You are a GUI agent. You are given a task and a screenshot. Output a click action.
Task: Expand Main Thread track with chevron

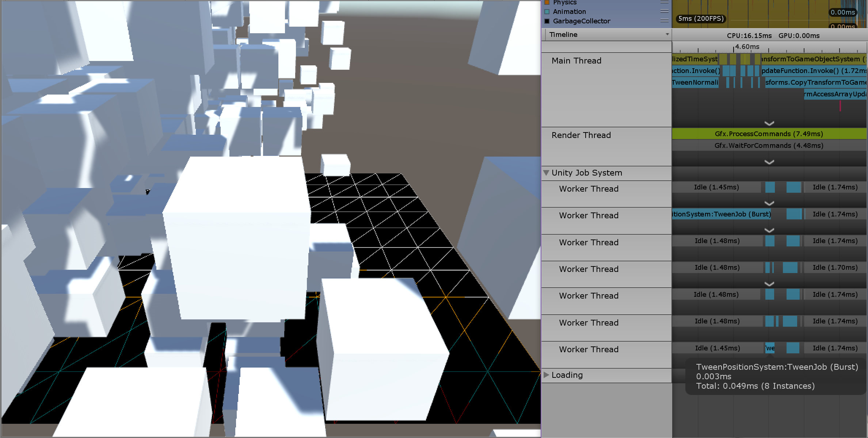pyautogui.click(x=769, y=123)
